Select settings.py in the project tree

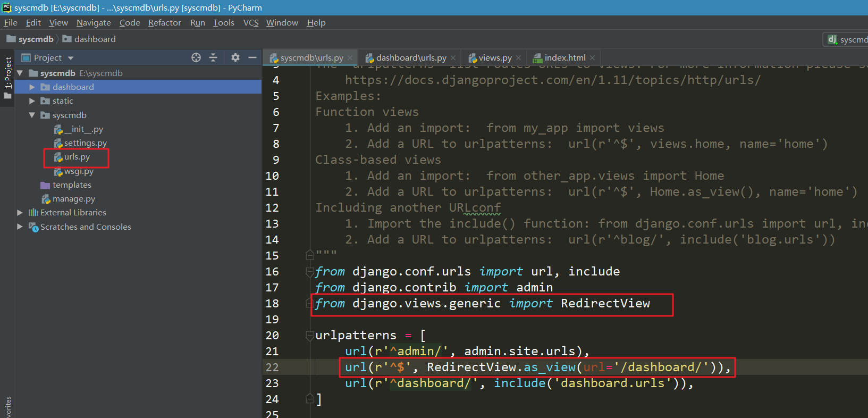(x=86, y=143)
